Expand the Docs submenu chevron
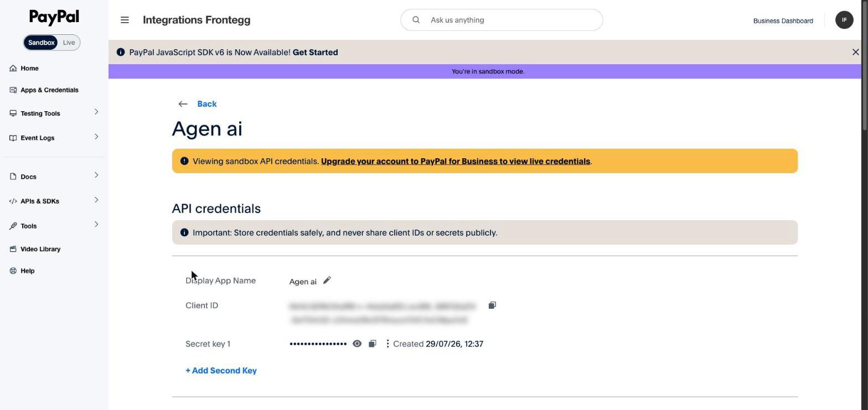868x410 pixels. click(x=96, y=175)
